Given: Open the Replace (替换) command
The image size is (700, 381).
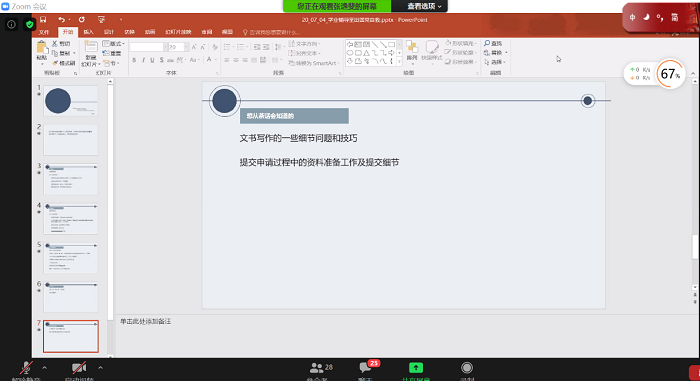Looking at the screenshot, I should pyautogui.click(x=496, y=53).
